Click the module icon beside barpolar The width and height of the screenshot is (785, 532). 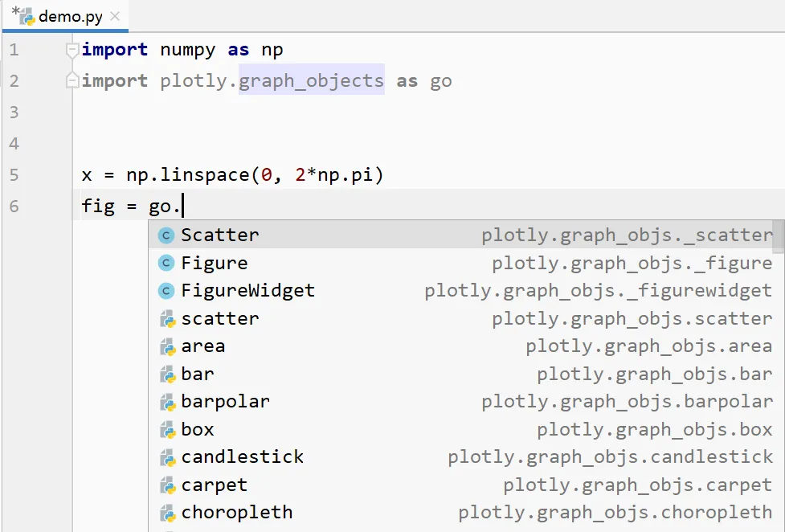[x=167, y=403]
